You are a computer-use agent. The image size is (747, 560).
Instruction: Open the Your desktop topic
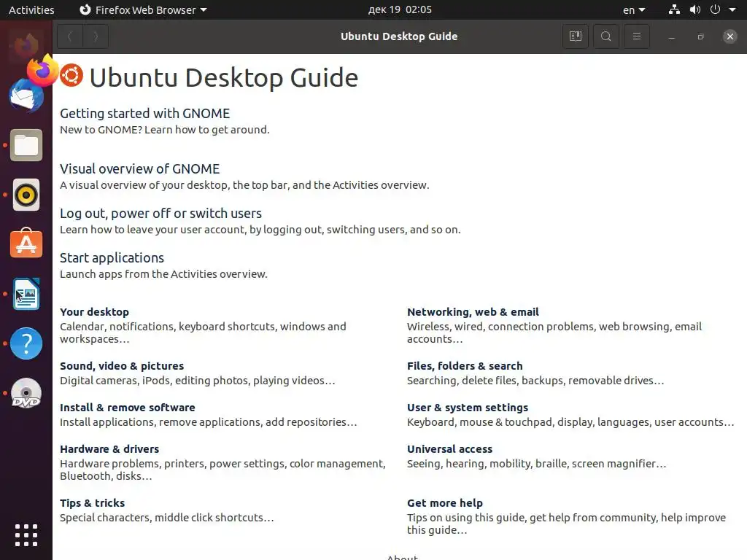click(94, 312)
